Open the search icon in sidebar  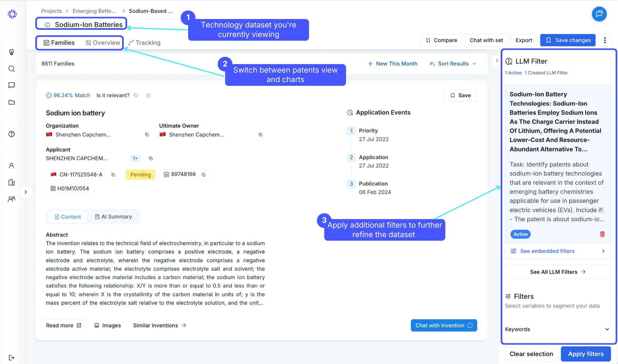tap(12, 69)
